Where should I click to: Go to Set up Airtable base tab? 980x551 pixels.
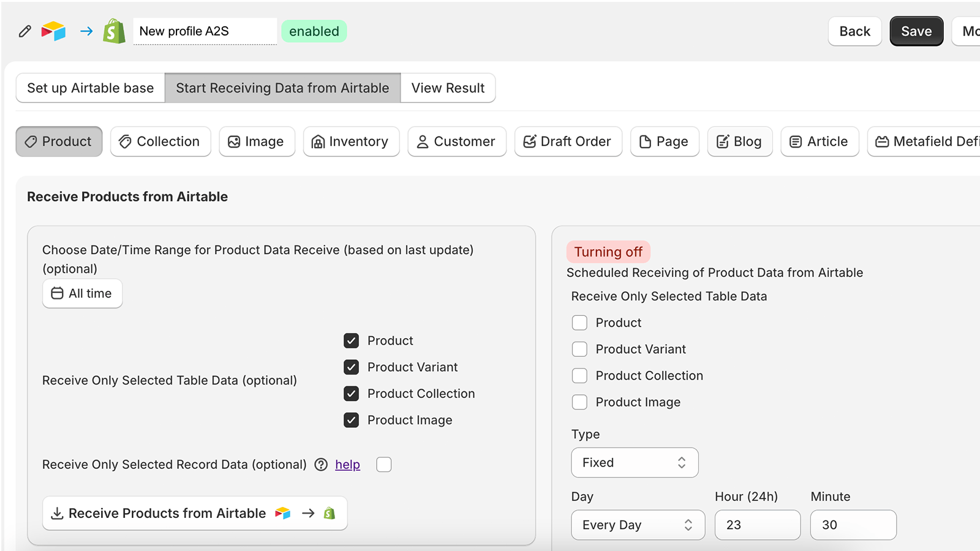click(x=90, y=88)
